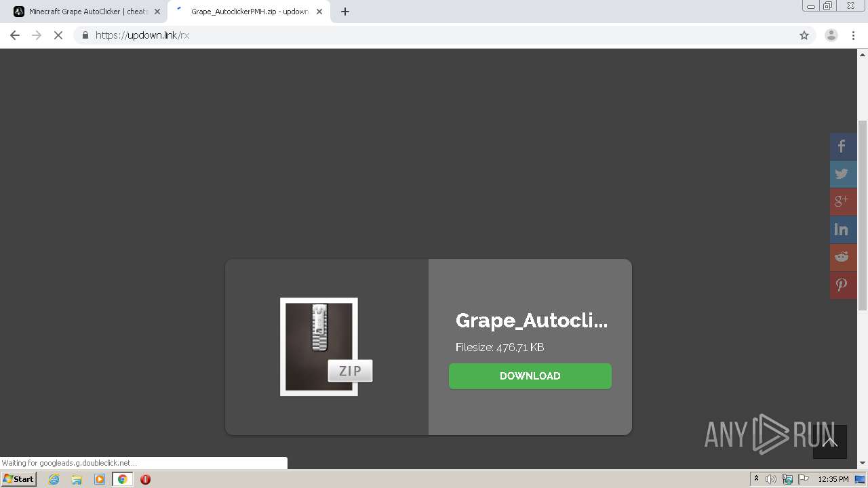Click the ZIP file thumbnail image
Viewport: 868px width, 488px height.
[x=326, y=347]
